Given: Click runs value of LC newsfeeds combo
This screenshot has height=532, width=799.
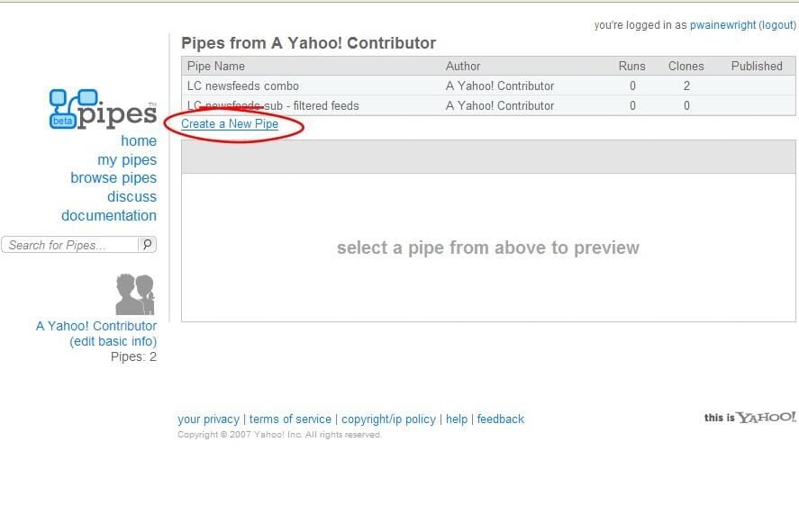Looking at the screenshot, I should pyautogui.click(x=632, y=86).
